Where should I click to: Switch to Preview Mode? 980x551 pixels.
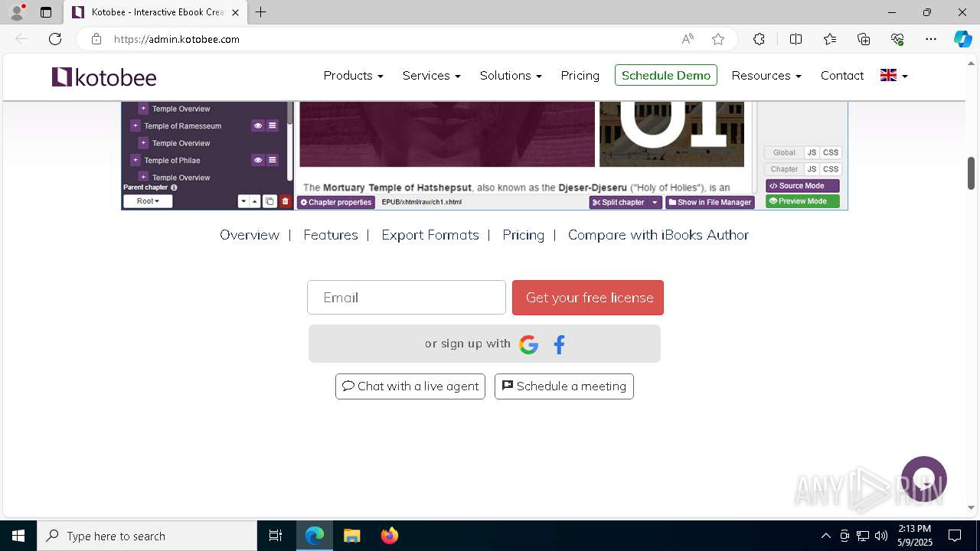[x=802, y=201]
